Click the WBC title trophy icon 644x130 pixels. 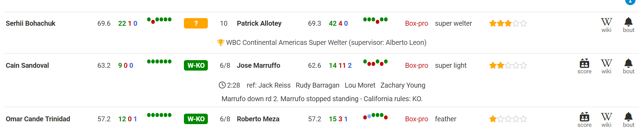tap(221, 42)
